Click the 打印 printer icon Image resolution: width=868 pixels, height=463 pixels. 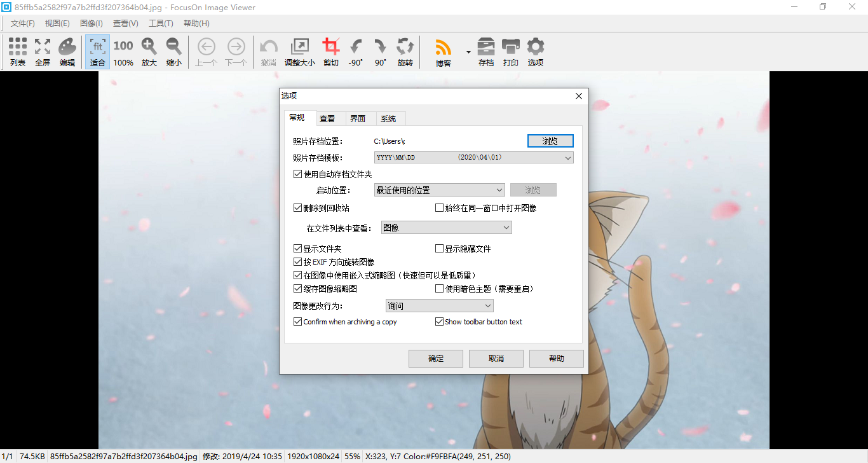pos(511,52)
